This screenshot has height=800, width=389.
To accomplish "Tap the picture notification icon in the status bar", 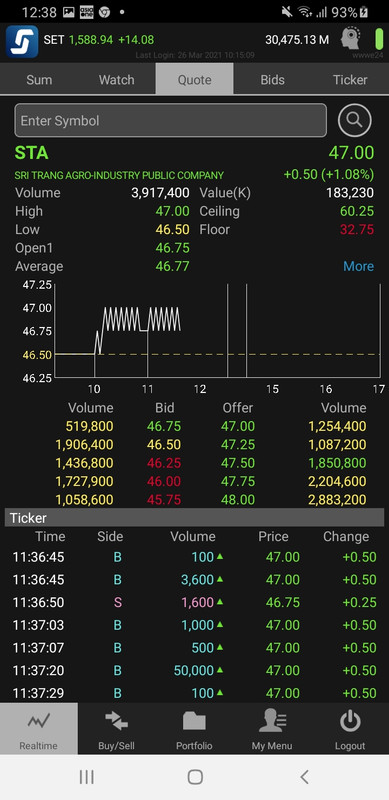I will click(x=68, y=12).
